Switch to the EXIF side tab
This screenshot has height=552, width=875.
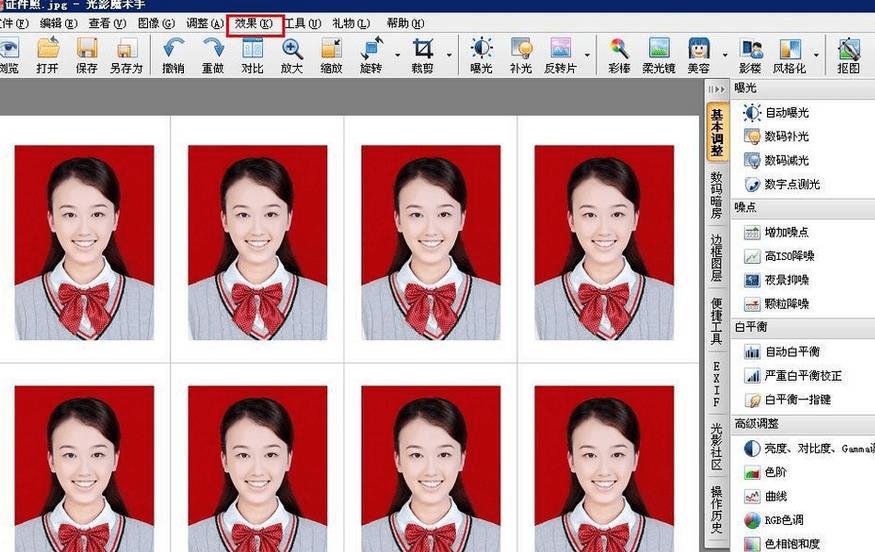click(717, 383)
